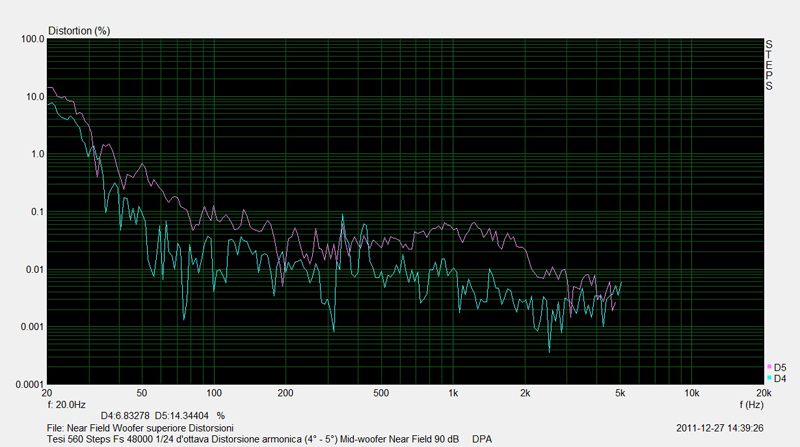Select the D5 legend label
800x447 pixels.
coord(780,367)
